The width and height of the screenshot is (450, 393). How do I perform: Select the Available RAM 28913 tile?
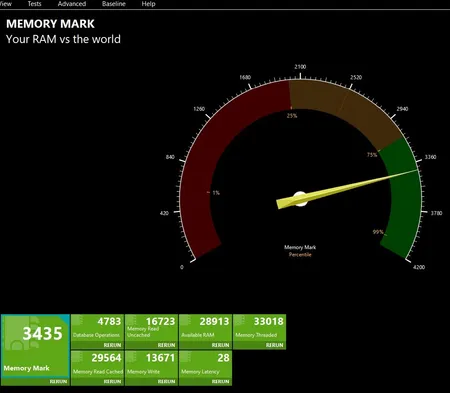(x=205, y=328)
